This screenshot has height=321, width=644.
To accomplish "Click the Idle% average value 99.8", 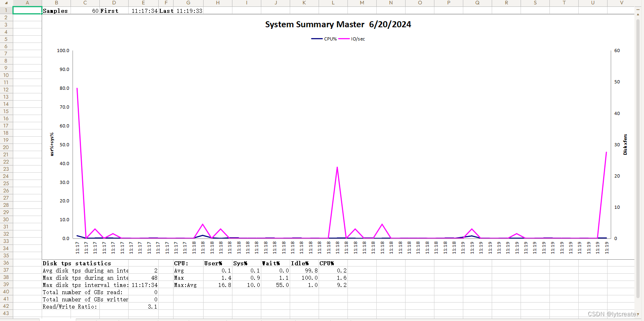I will point(304,271).
